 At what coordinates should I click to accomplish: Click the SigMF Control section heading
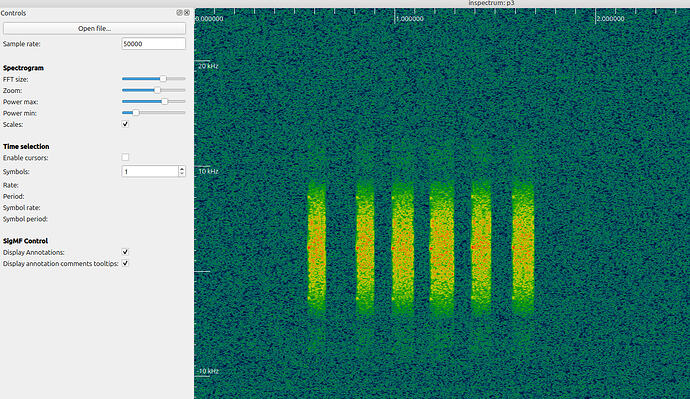tap(26, 241)
